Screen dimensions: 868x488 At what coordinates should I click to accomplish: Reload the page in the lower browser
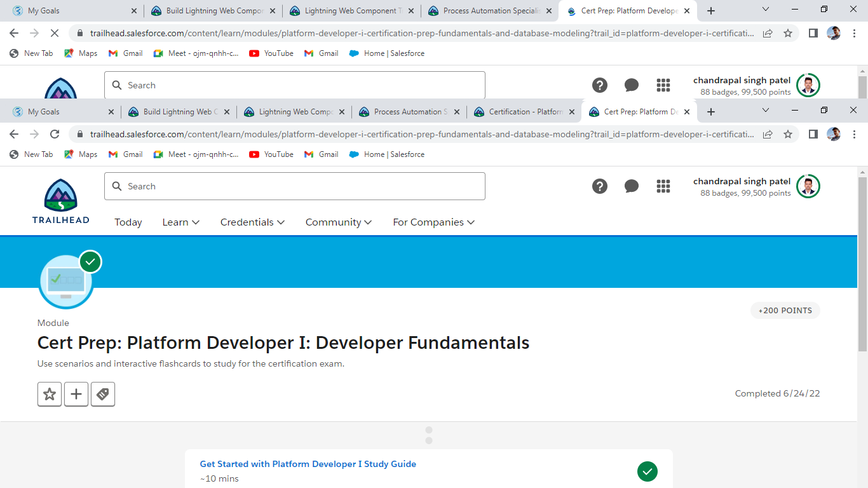point(55,134)
